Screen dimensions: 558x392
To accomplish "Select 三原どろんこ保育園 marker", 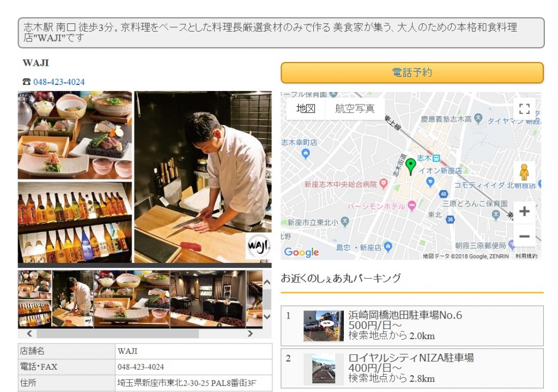I will (x=495, y=215).
